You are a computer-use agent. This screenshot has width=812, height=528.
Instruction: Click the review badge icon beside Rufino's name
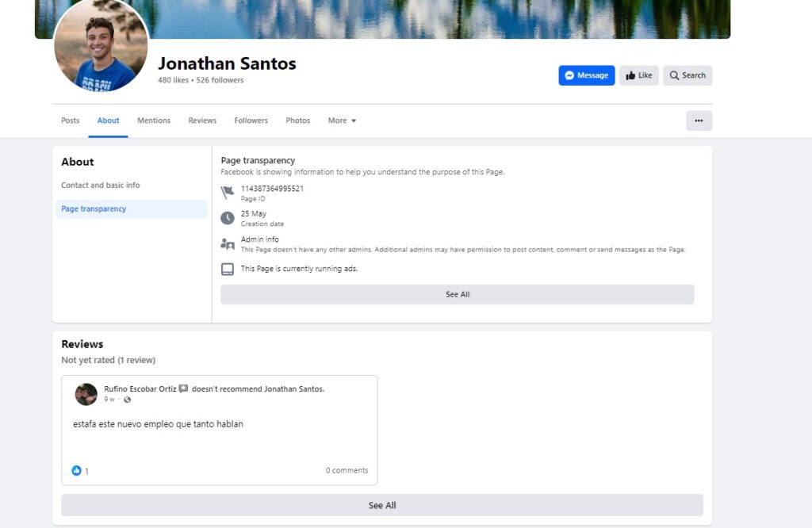point(183,388)
